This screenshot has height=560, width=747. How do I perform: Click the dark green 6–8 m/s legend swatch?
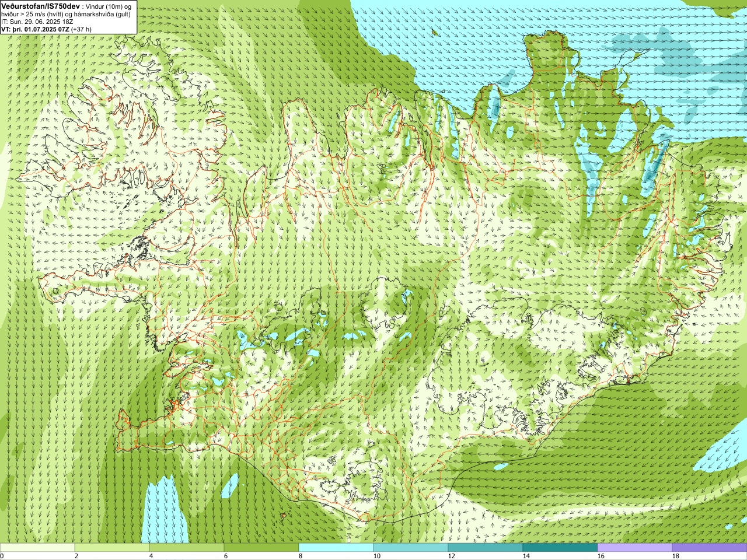tap(261, 548)
